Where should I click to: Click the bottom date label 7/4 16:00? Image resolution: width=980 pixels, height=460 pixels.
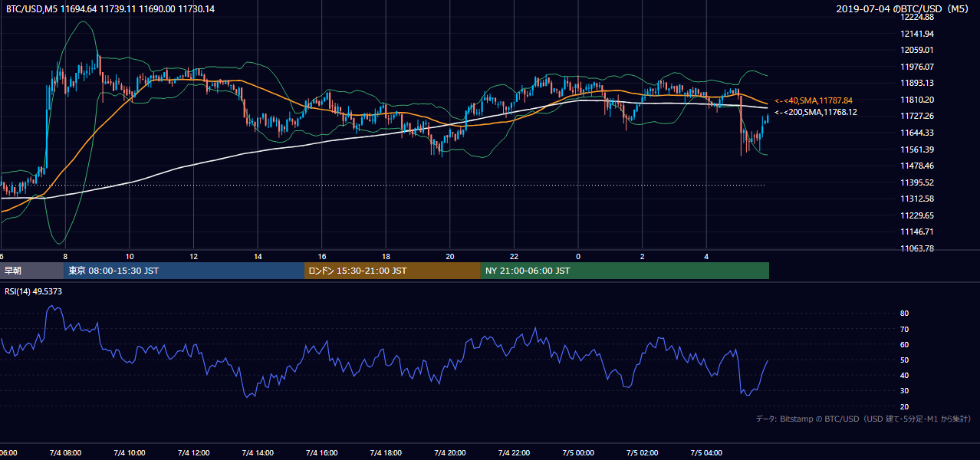322,453
